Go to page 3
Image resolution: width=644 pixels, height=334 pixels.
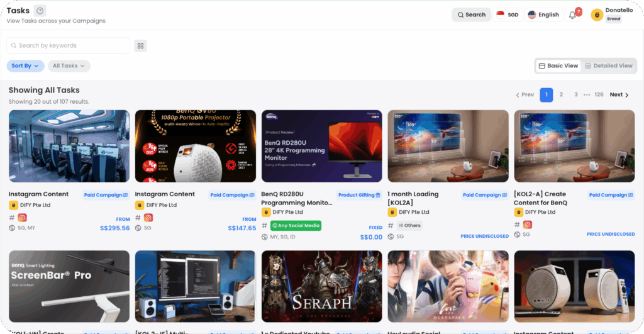tap(576, 95)
